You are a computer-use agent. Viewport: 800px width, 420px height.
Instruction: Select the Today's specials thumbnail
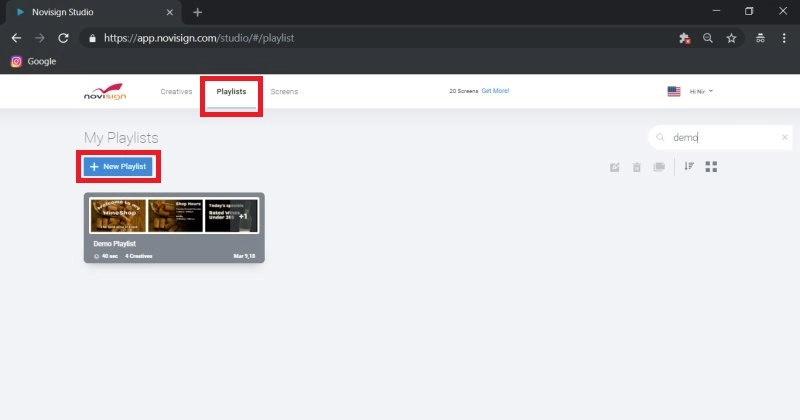tap(232, 215)
